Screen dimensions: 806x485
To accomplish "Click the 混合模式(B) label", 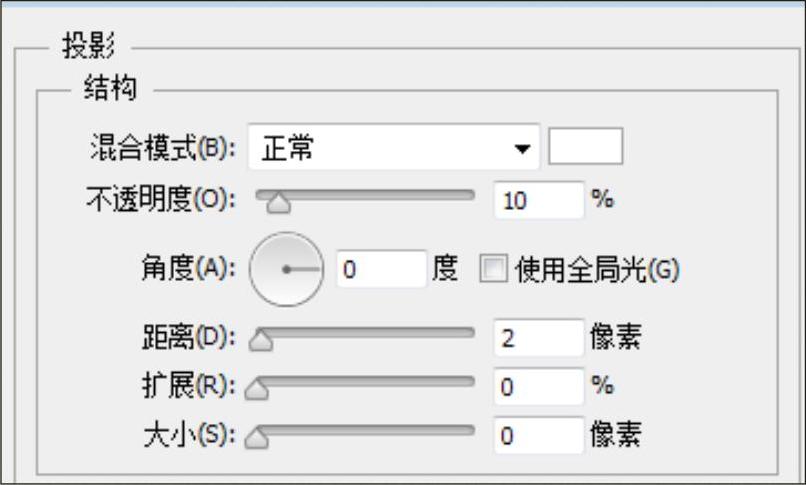I will [x=162, y=149].
